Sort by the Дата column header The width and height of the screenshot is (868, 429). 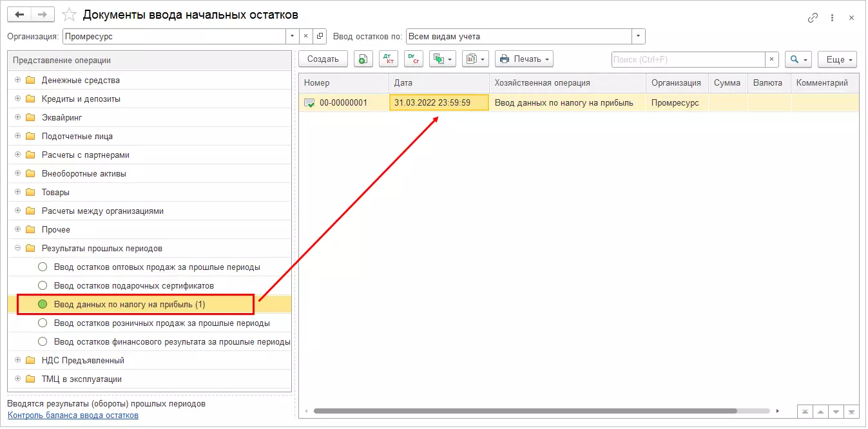(439, 83)
